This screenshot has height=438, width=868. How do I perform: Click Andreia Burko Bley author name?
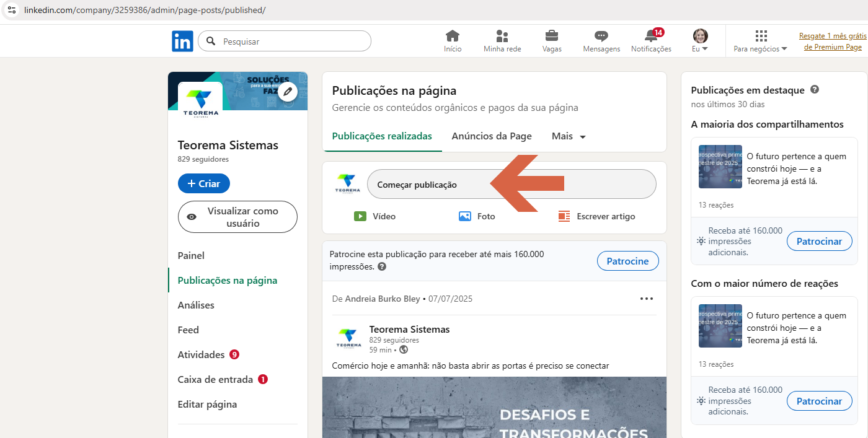point(383,299)
